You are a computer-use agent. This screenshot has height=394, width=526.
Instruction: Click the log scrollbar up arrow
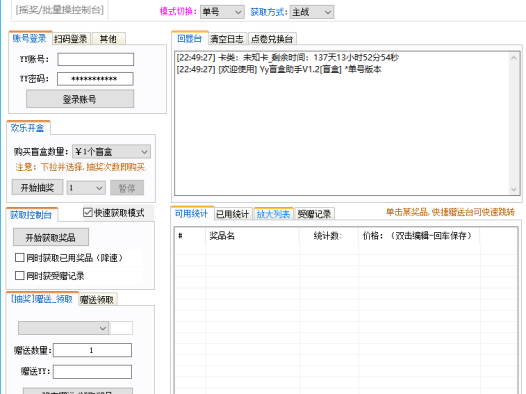514,58
